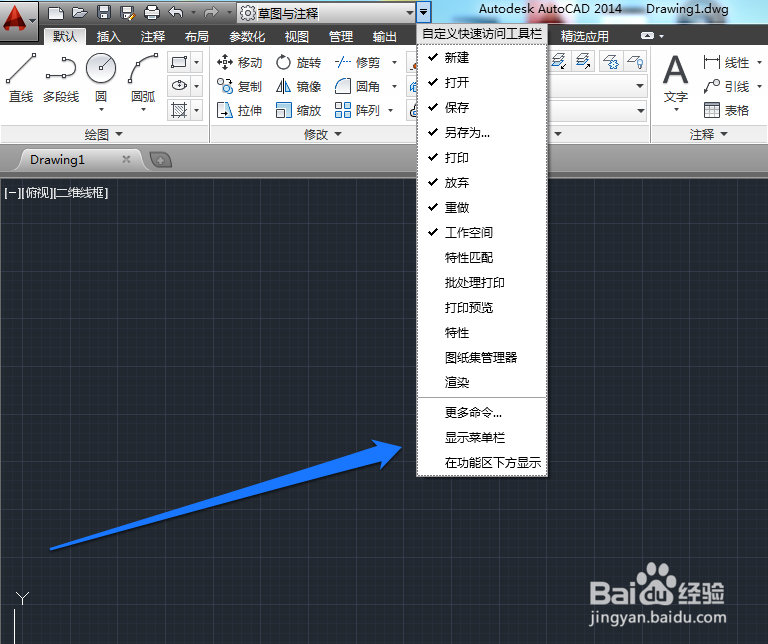Uncheck 放弃 in quick access menu
The image size is (768, 644).
[x=482, y=183]
